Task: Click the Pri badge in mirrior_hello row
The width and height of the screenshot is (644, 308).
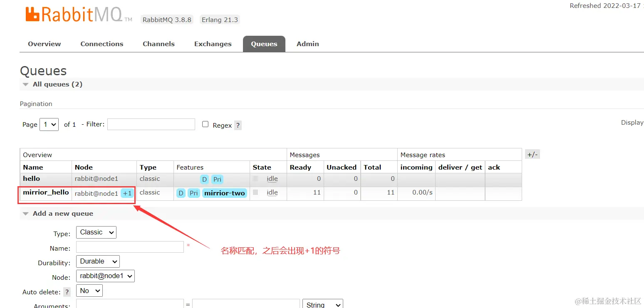Action: click(x=194, y=193)
